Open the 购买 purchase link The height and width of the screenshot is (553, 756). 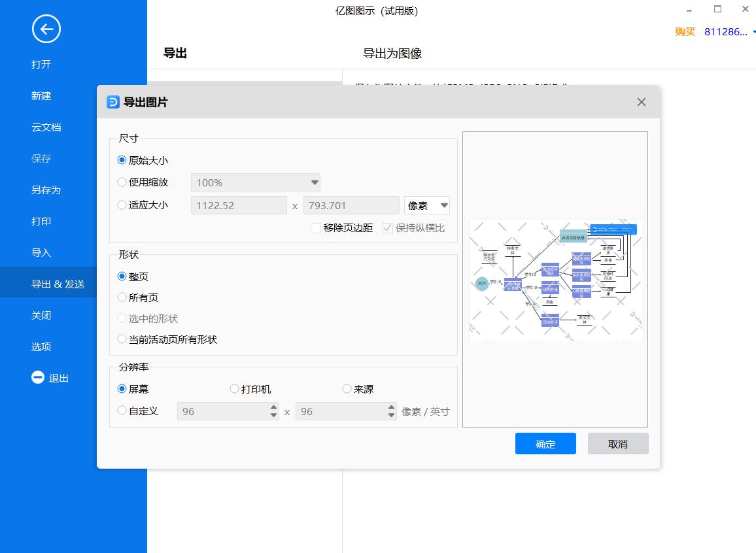[x=684, y=31]
